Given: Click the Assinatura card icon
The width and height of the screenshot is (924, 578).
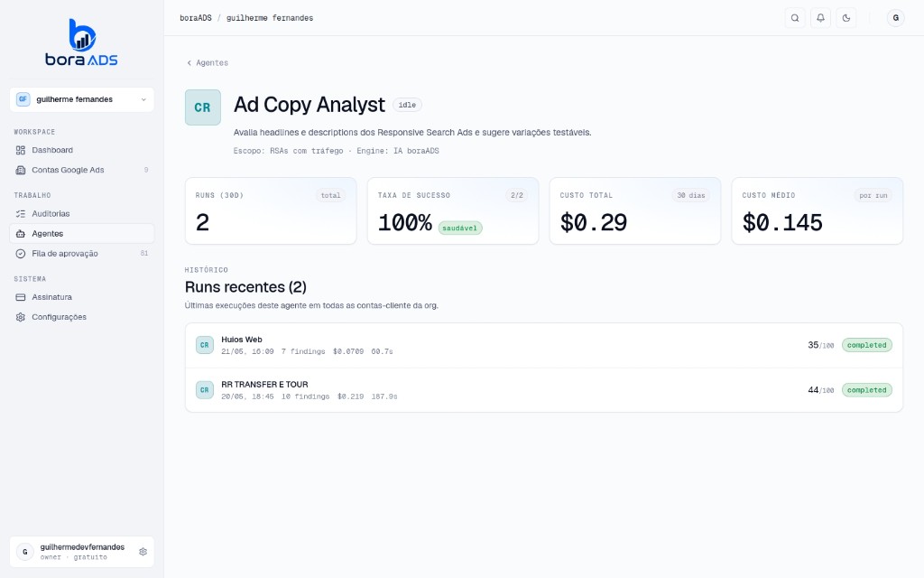Looking at the screenshot, I should pyautogui.click(x=21, y=297).
